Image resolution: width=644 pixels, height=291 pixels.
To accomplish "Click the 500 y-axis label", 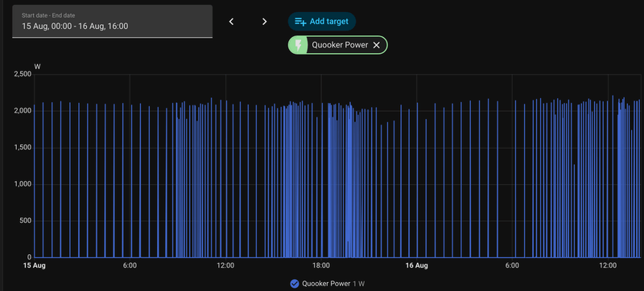I will pos(26,221).
